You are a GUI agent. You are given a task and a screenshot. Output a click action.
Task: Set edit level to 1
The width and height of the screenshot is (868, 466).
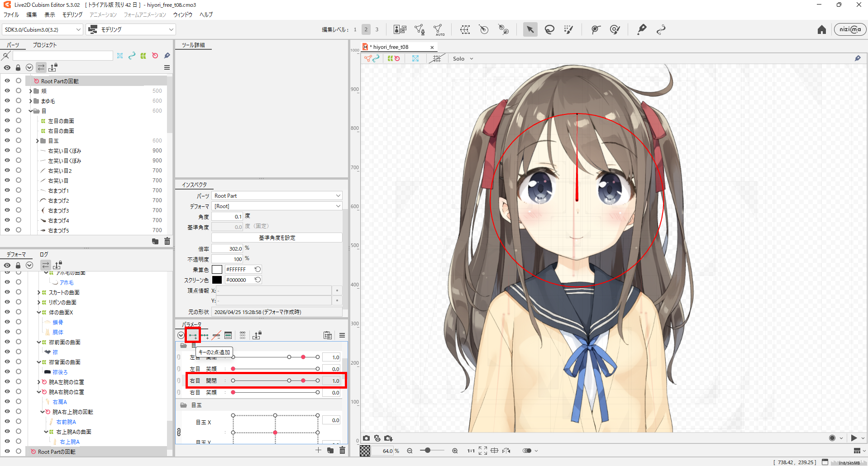coord(355,30)
